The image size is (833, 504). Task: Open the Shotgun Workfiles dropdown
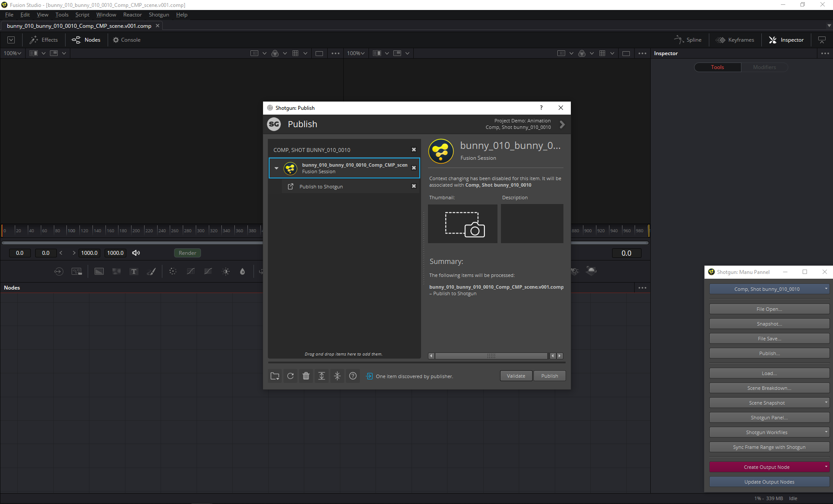[x=826, y=432]
